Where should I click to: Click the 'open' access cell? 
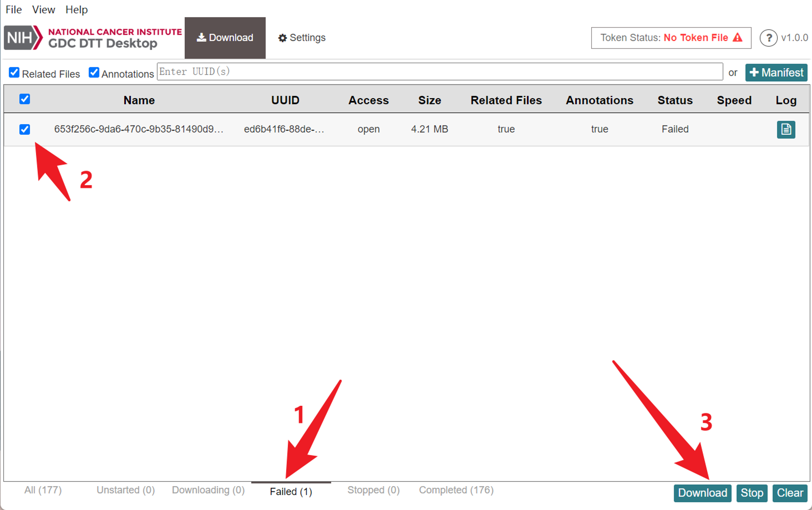point(369,129)
